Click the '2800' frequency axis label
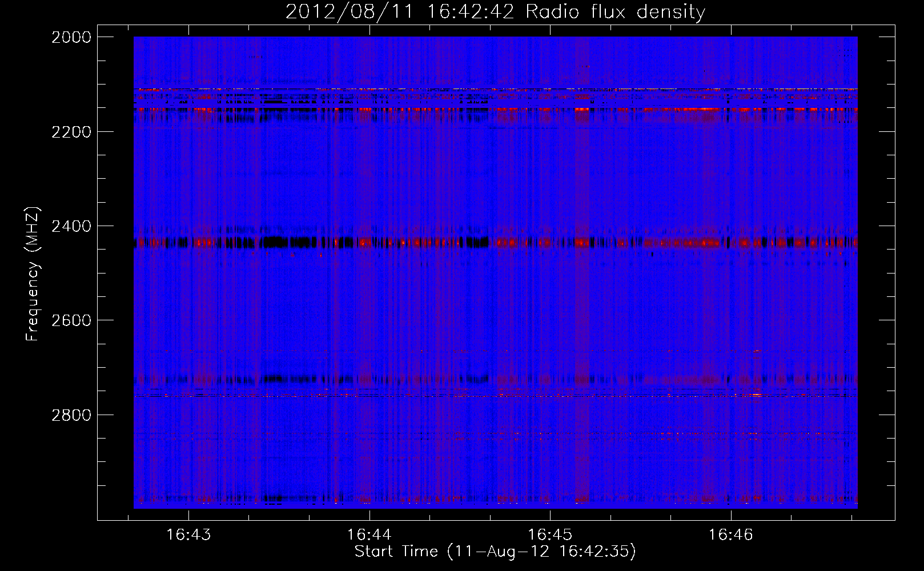This screenshot has height=571, width=924. coord(71,415)
